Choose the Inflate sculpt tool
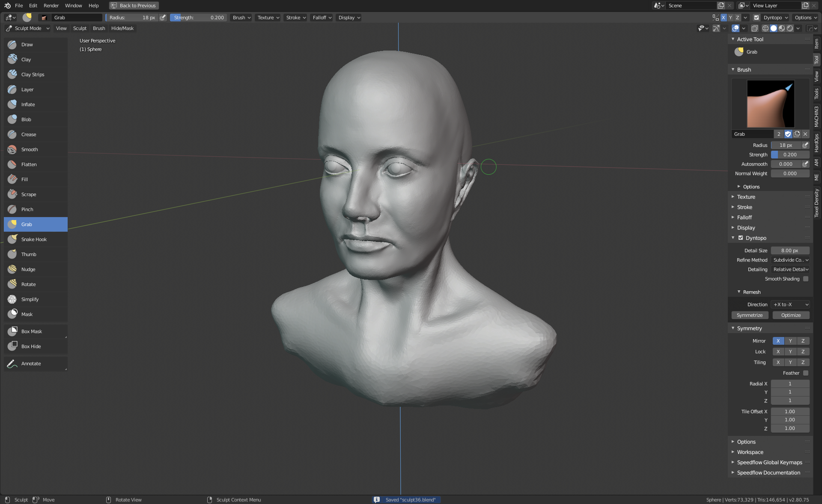822x504 pixels. pyautogui.click(x=28, y=104)
